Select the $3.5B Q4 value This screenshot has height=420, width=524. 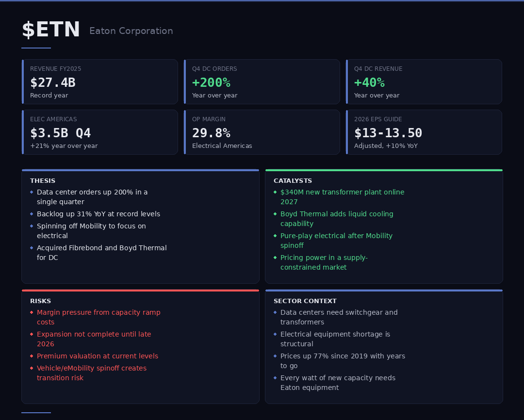[x=61, y=133]
